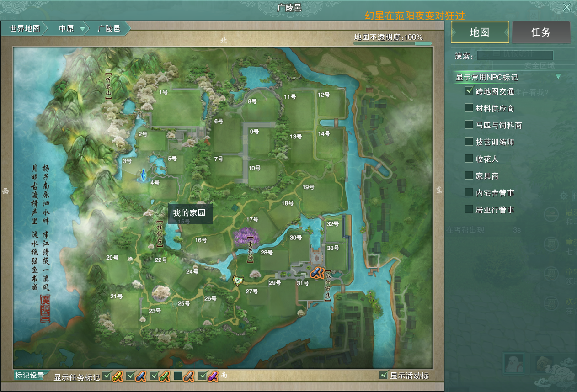Enable the 材料供应商 checkbox

469,108
